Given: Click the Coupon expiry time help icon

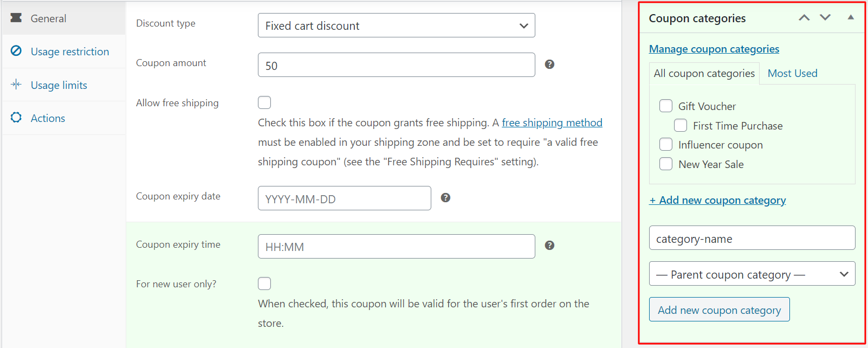Looking at the screenshot, I should pos(549,246).
